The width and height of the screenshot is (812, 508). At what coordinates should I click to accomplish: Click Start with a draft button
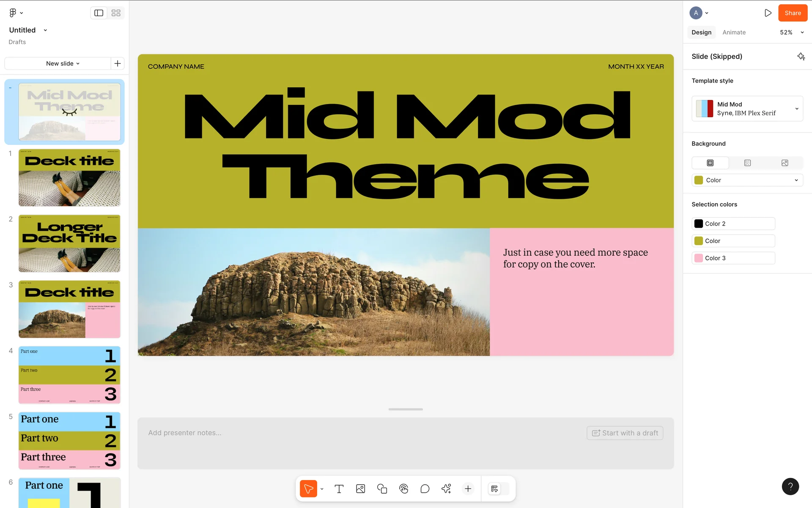(625, 433)
